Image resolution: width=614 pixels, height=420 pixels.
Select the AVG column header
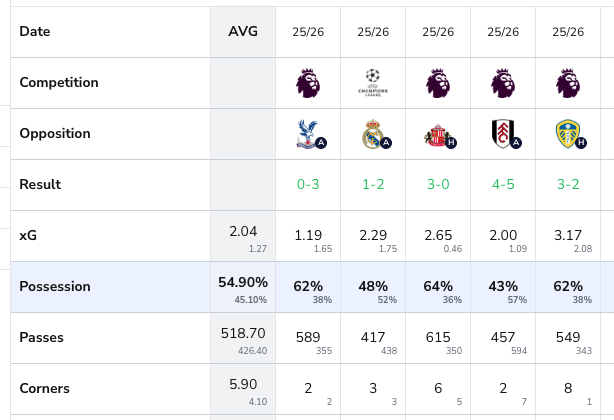(243, 32)
